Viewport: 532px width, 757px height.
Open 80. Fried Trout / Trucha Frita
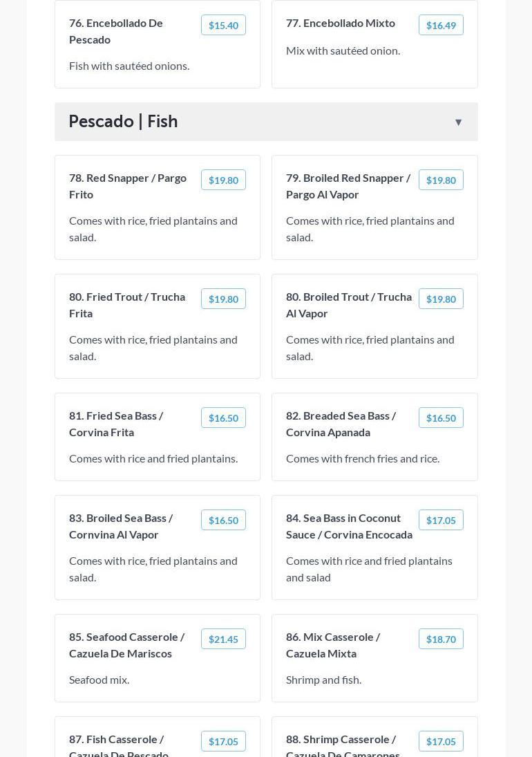pyautogui.click(x=127, y=305)
